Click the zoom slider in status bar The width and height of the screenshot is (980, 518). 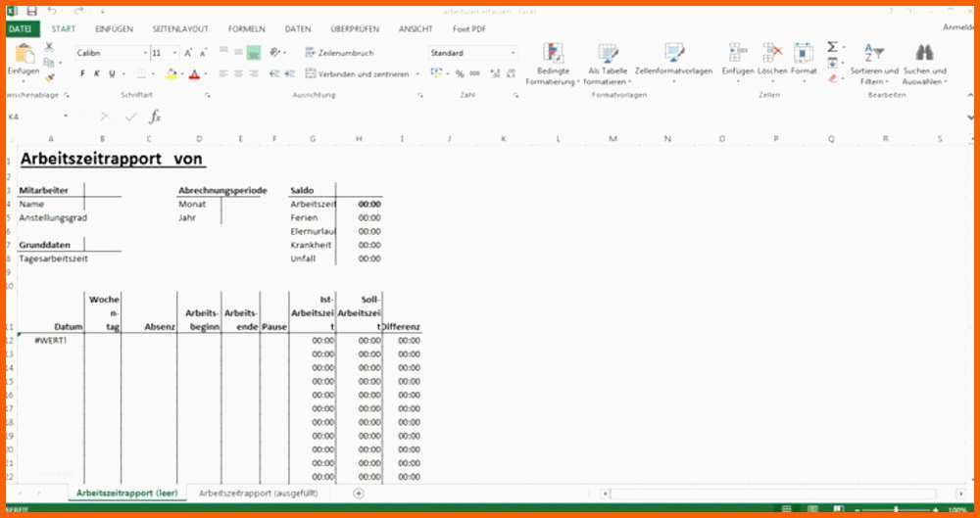click(x=895, y=510)
